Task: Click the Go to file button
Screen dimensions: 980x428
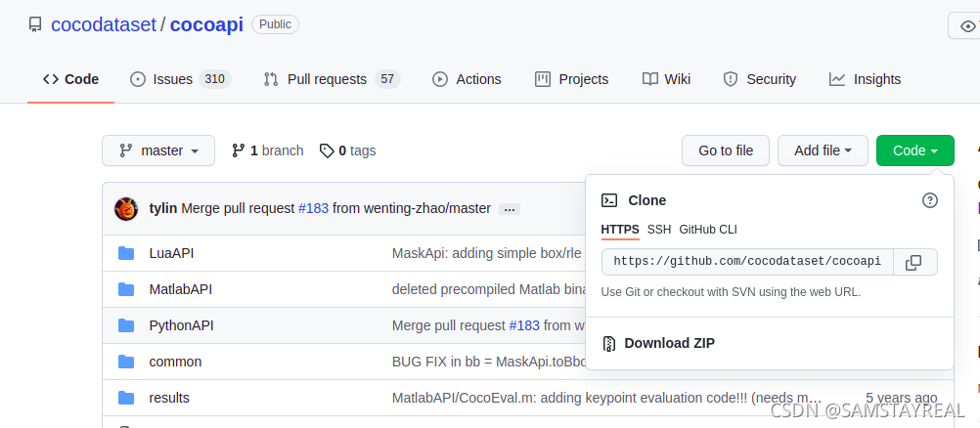Action: 726,150
